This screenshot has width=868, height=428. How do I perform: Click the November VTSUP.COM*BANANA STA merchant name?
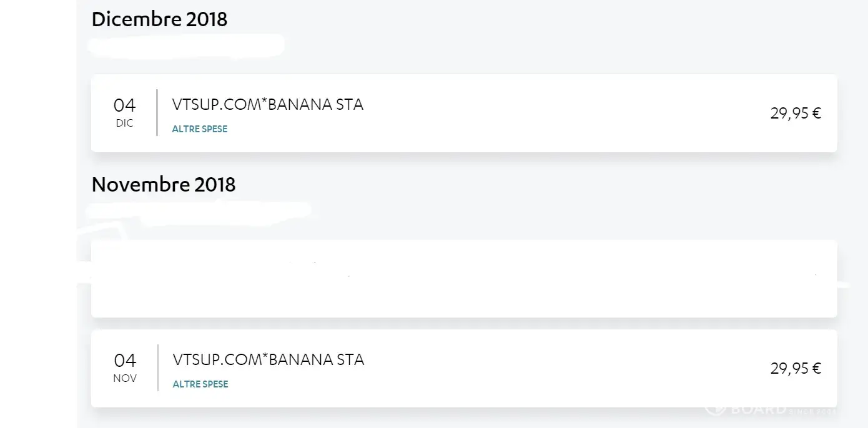[268, 360]
